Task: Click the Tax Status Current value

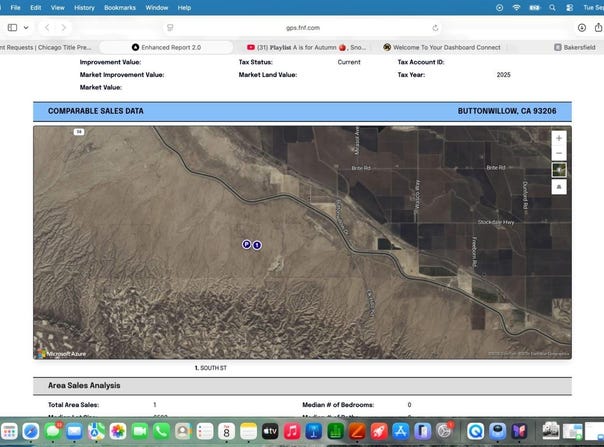Action: pos(349,62)
